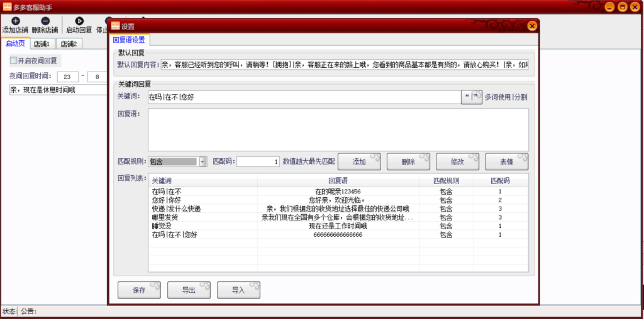The width and height of the screenshot is (644, 319).
Task: Click the 添加 button to add keyword
Action: tap(359, 162)
